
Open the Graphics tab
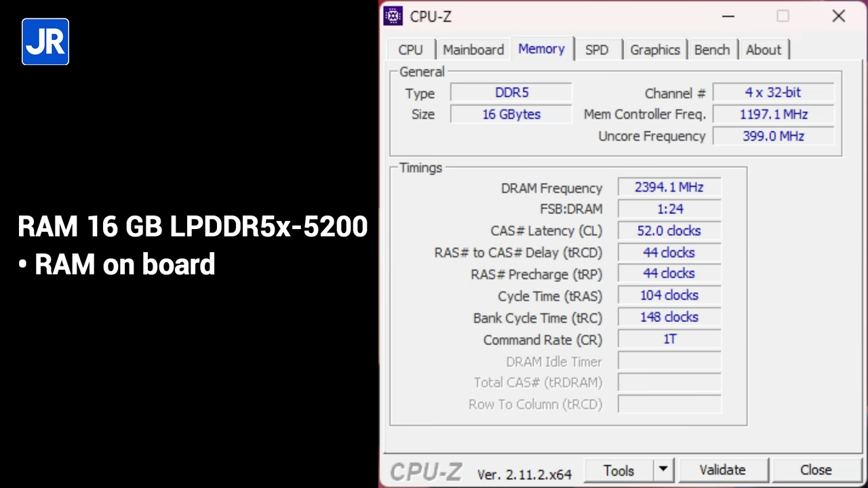click(654, 49)
